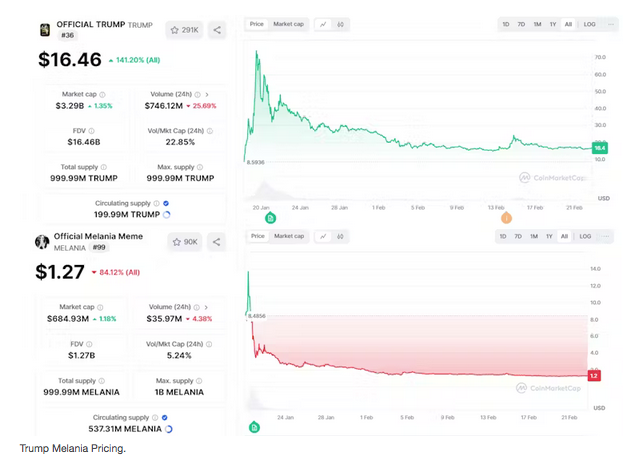
Task: Open Volume (24h) info icon for TRUMP
Action: [x=197, y=95]
